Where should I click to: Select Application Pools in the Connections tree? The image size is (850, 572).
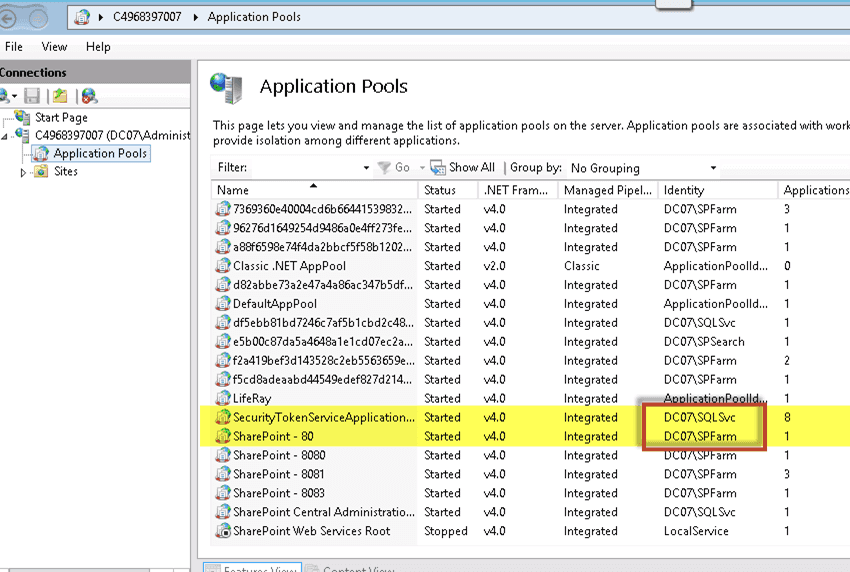point(100,153)
